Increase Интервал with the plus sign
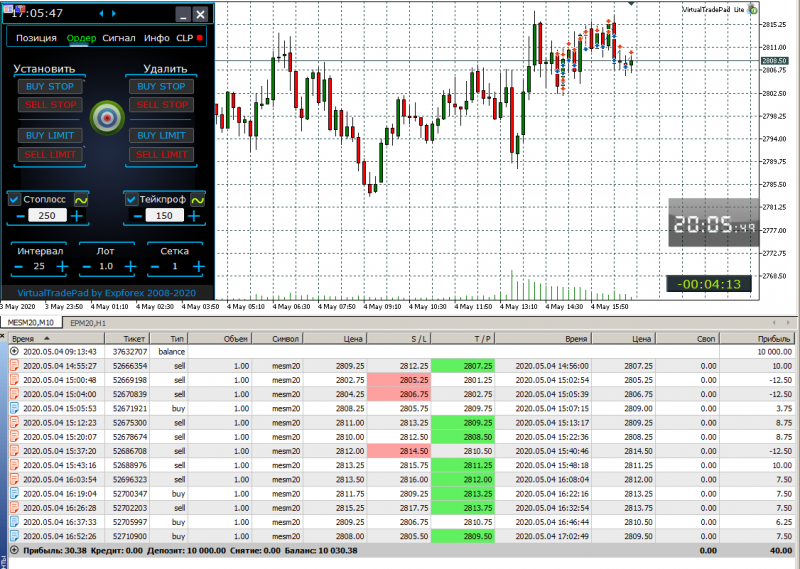 62,266
